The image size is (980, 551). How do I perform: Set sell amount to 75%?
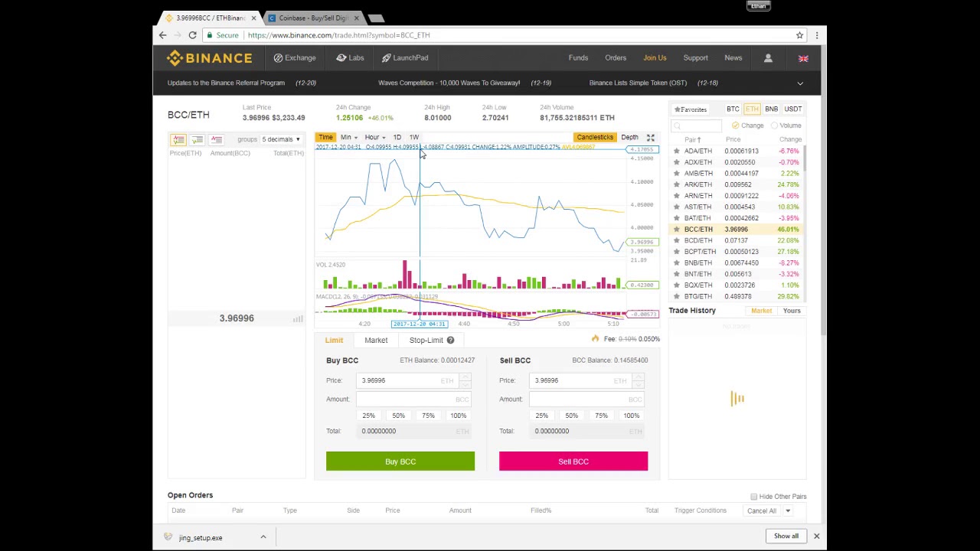pyautogui.click(x=601, y=416)
